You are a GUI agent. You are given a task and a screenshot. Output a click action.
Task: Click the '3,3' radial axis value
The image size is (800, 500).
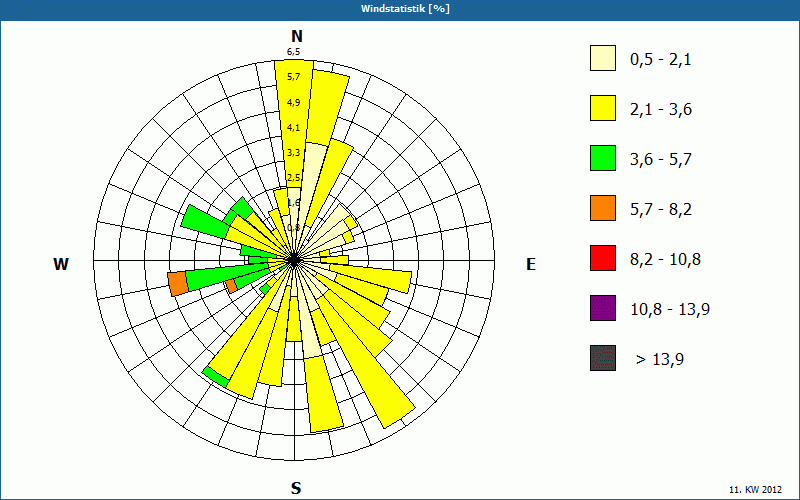[293, 153]
